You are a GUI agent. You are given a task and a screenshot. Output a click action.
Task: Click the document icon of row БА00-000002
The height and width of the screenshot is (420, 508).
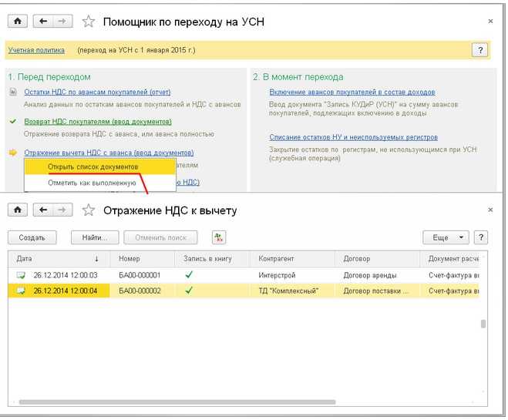21,291
